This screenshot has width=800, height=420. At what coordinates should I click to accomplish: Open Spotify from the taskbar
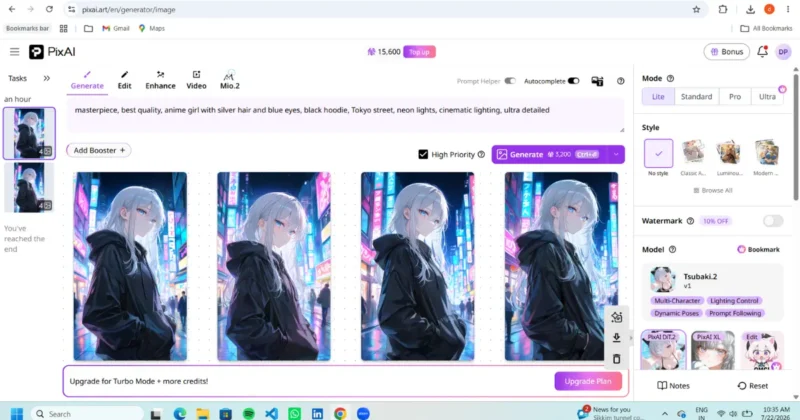248,413
